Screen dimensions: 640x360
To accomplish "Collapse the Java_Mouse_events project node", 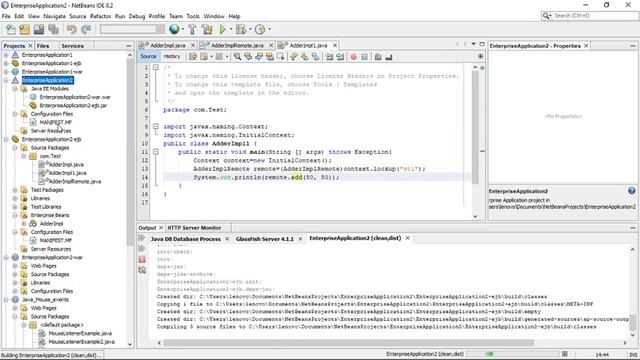I will coord(6,300).
